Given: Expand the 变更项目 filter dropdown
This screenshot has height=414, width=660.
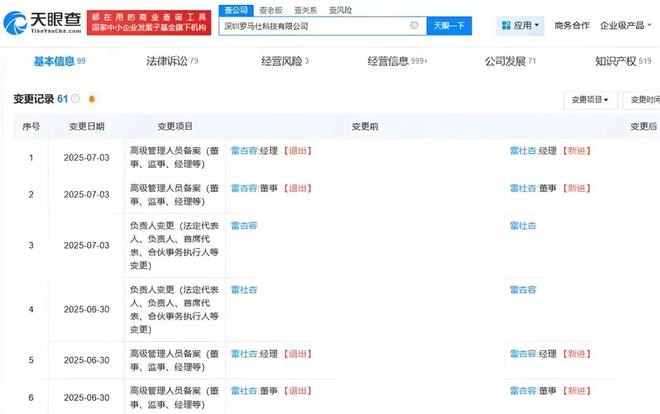Looking at the screenshot, I should tap(590, 100).
